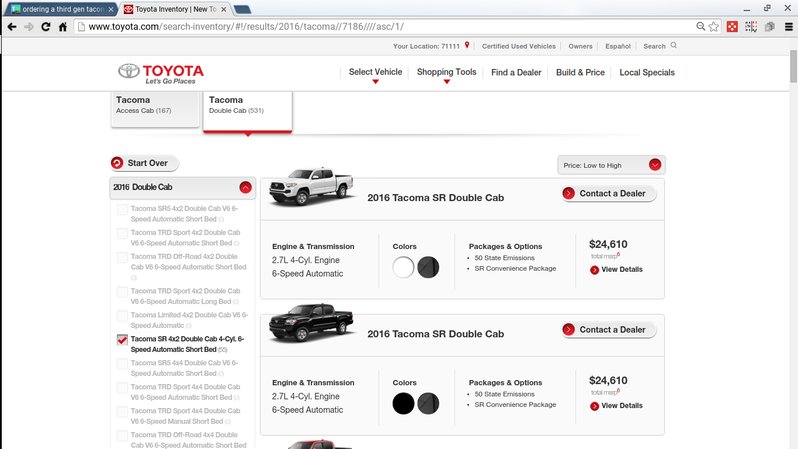Go back with the browser back arrow
The width and height of the screenshot is (798, 449).
point(12,26)
